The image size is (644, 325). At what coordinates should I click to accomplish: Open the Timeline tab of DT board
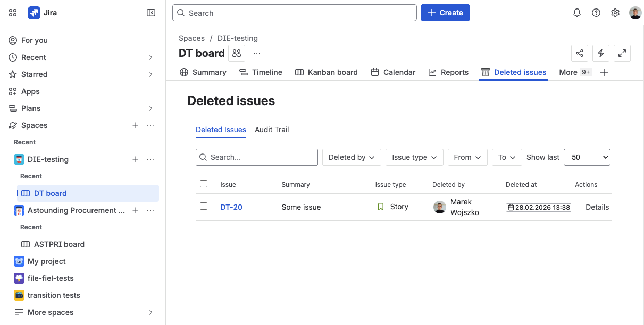click(261, 72)
